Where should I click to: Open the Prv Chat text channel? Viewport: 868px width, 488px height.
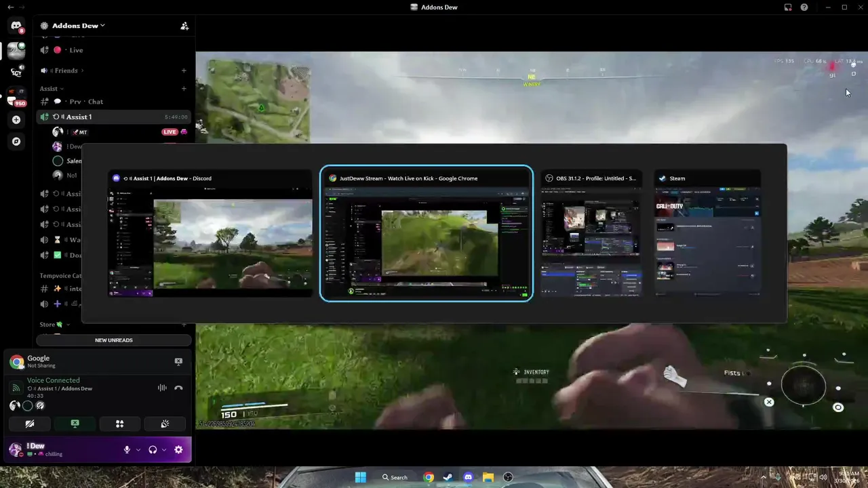click(x=113, y=102)
